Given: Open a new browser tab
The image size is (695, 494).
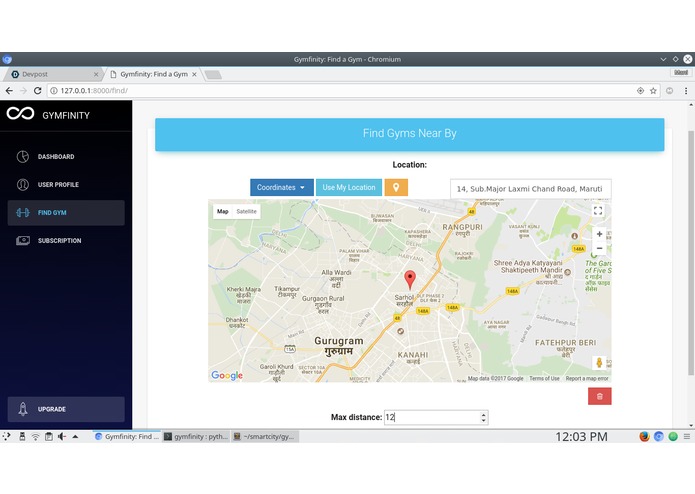Looking at the screenshot, I should pyautogui.click(x=213, y=74).
